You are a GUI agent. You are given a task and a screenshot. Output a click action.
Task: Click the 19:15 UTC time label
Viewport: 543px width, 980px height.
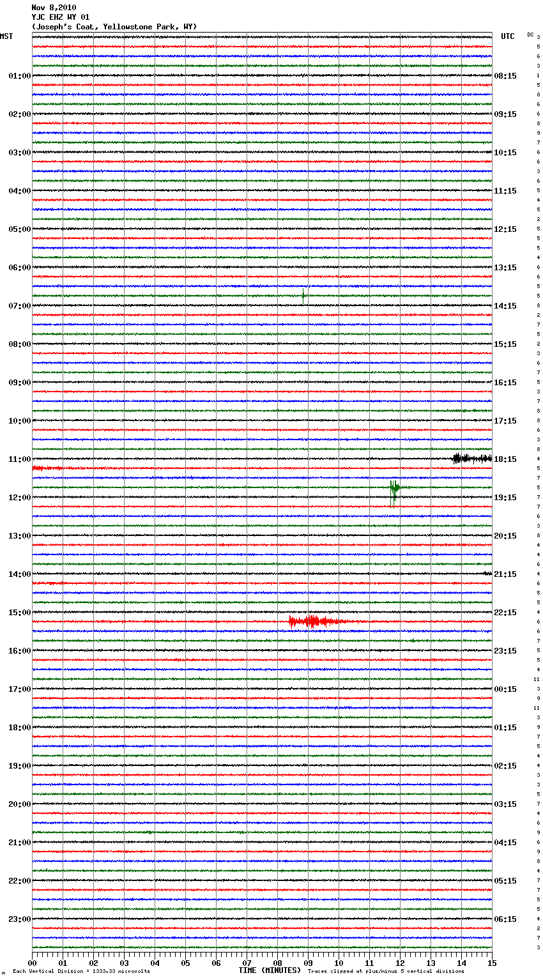click(x=505, y=498)
